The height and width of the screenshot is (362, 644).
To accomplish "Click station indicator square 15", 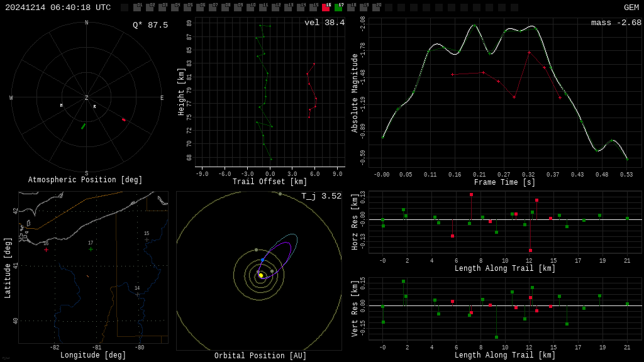I will click(x=313, y=8).
